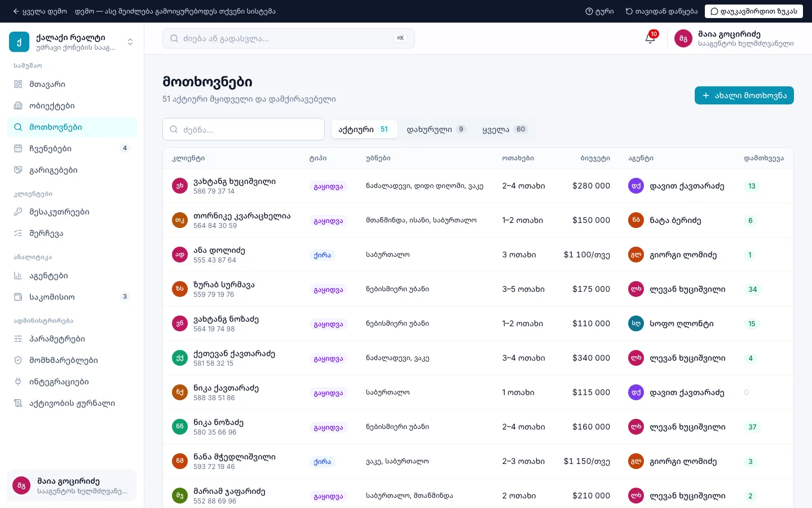Open აგენტები chart icon in sidebar

18,275
